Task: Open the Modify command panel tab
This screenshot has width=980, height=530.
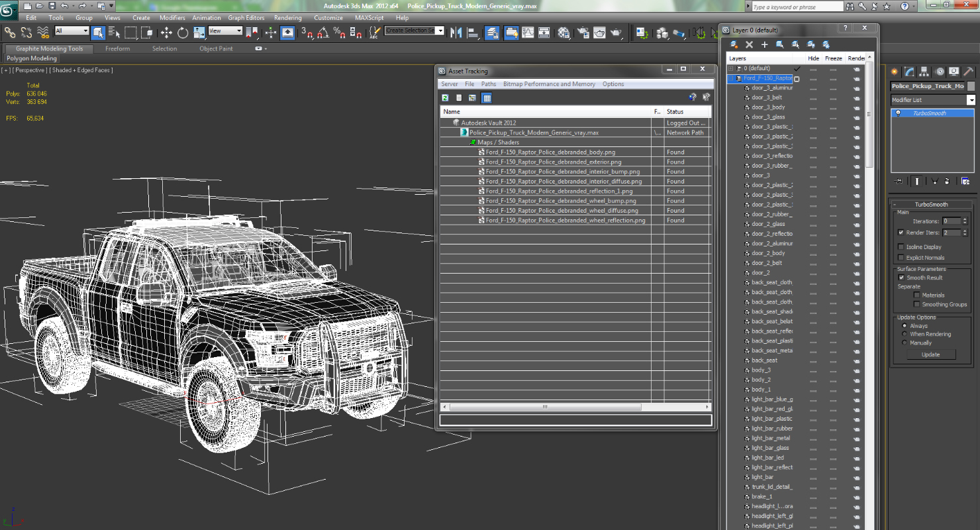Action: pos(909,72)
